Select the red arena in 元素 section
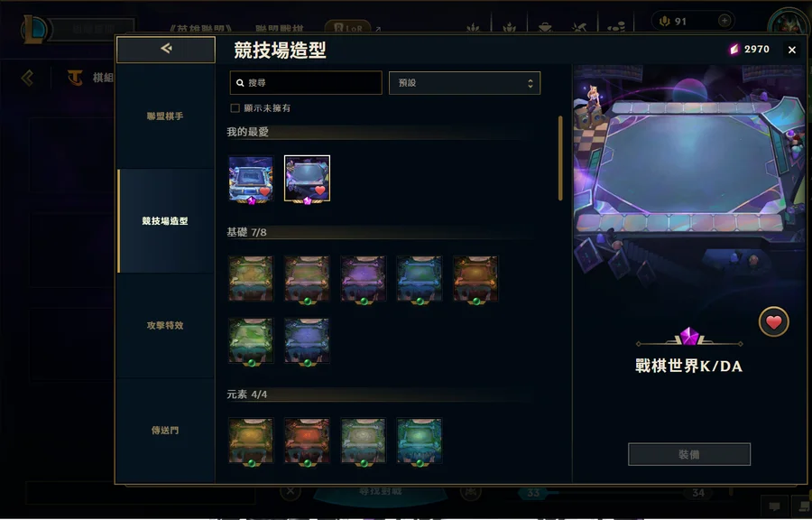This screenshot has width=812, height=520. pyautogui.click(x=307, y=441)
